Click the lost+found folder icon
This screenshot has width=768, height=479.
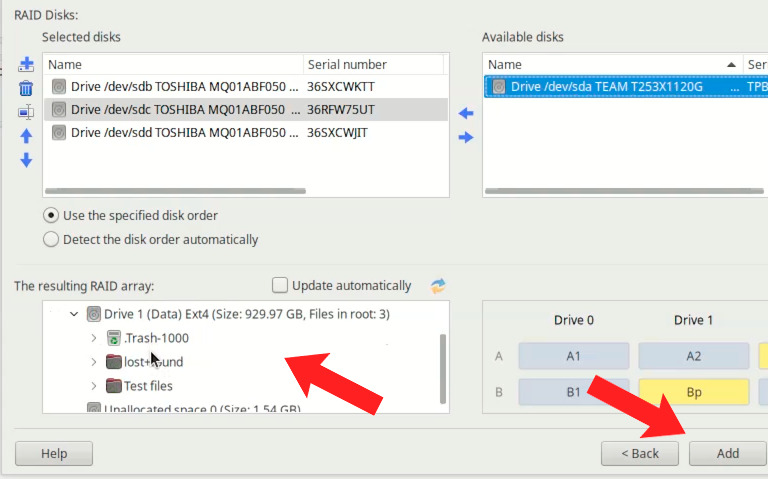(x=114, y=362)
